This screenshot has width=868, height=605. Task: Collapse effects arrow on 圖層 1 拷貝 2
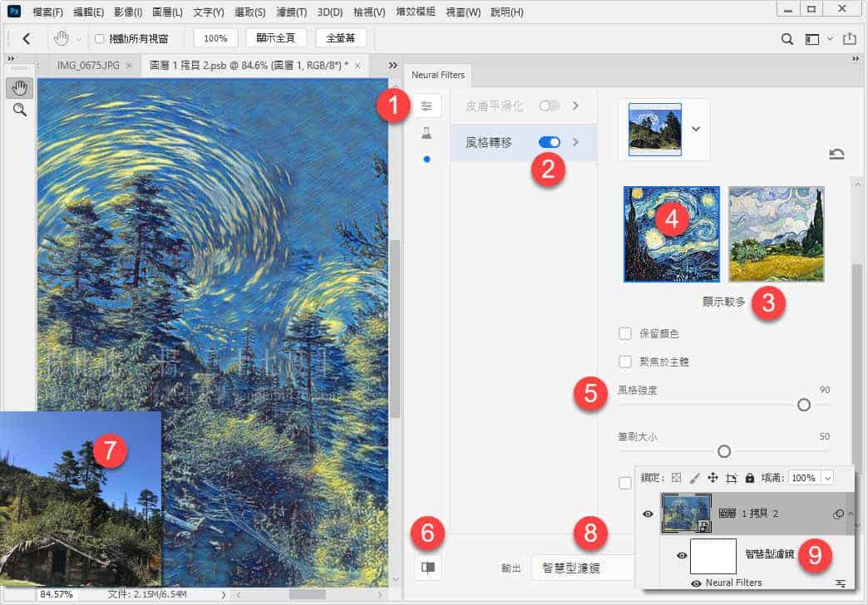(851, 514)
